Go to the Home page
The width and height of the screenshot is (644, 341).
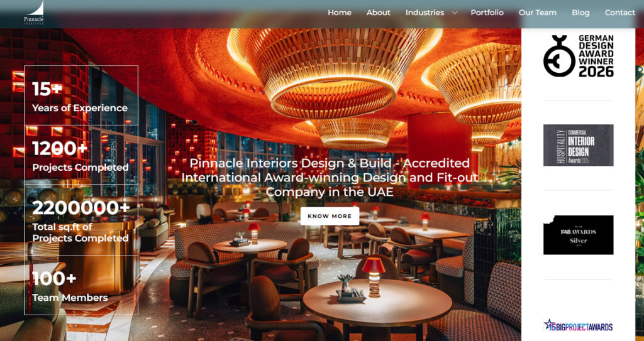point(339,13)
